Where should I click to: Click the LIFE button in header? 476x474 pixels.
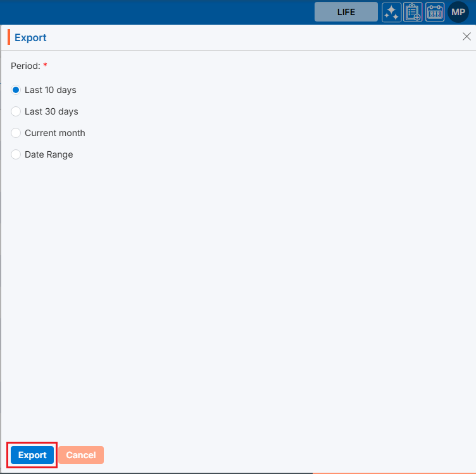pyautogui.click(x=346, y=12)
